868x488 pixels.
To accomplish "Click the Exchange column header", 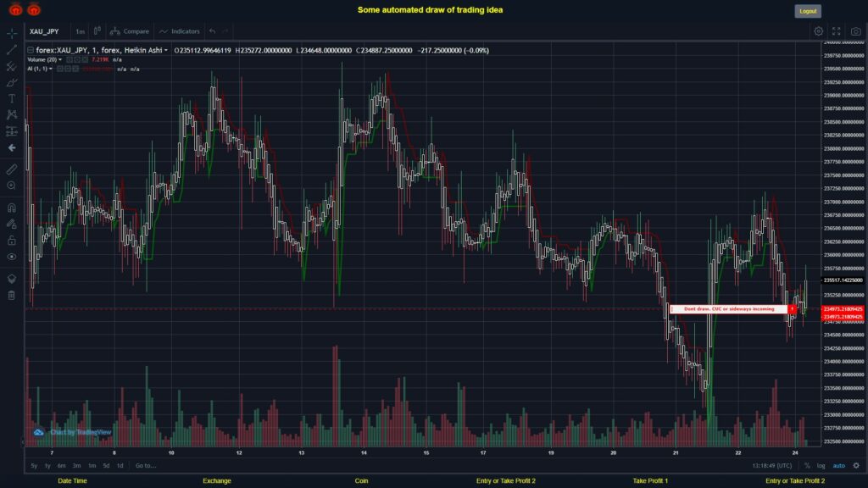I will point(216,481).
